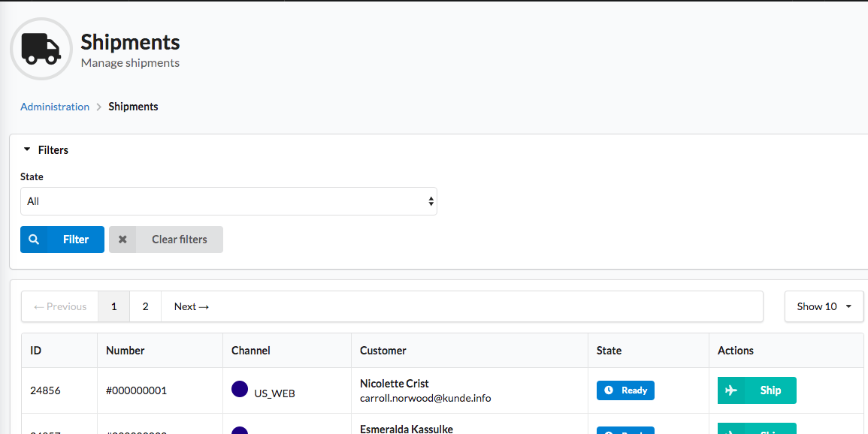Screen dimensions: 868x434
Task: Click shipment number #000000001
Action: pos(136,390)
